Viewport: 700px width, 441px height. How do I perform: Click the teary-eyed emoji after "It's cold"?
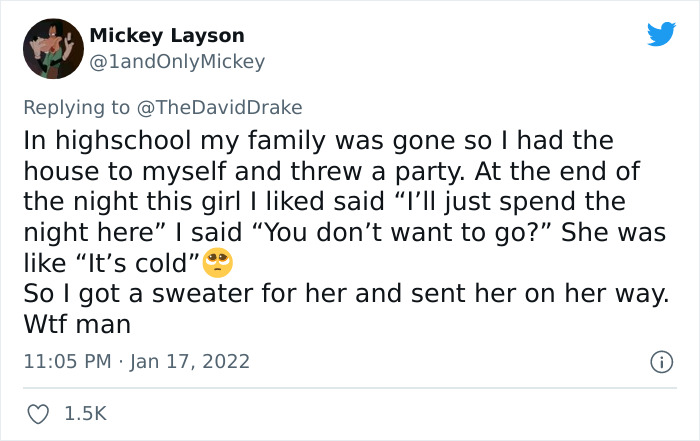coord(217,264)
